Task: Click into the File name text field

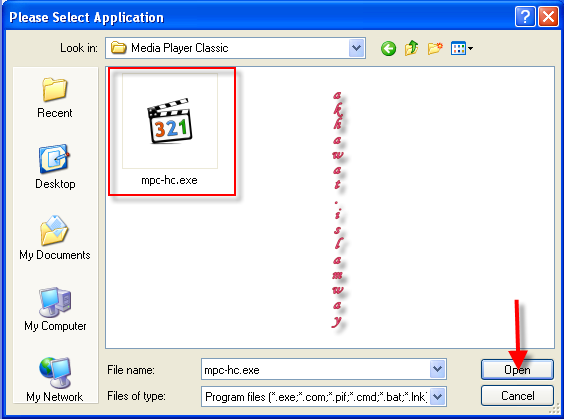Action: 315,369
